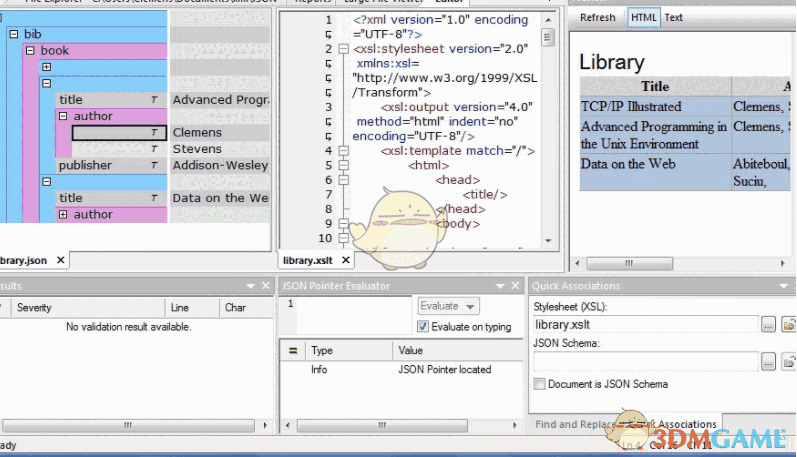Image resolution: width=797 pixels, height=457 pixels.
Task: Open Quick Associations panel menu arrow
Action: [783, 286]
